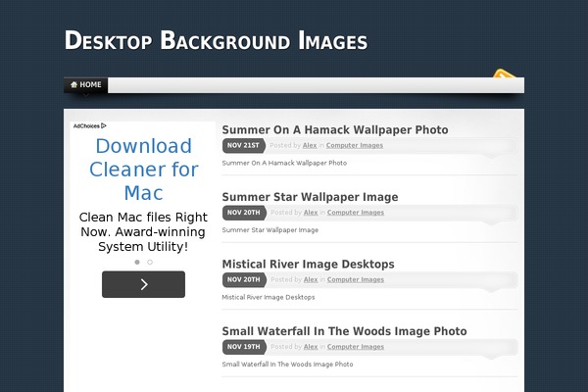The height and width of the screenshot is (392, 588).
Task: Click the NOV 20TH badge on Summer Star
Action: tap(244, 213)
